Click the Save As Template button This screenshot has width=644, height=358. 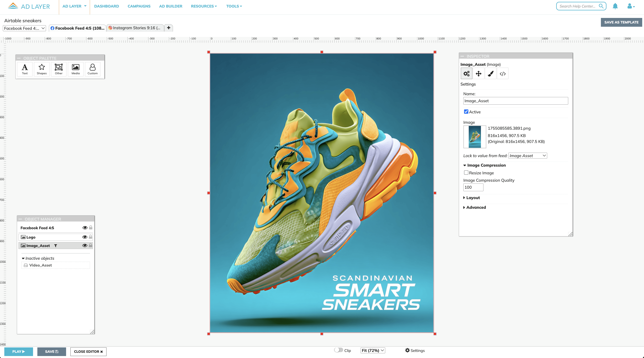click(x=621, y=22)
